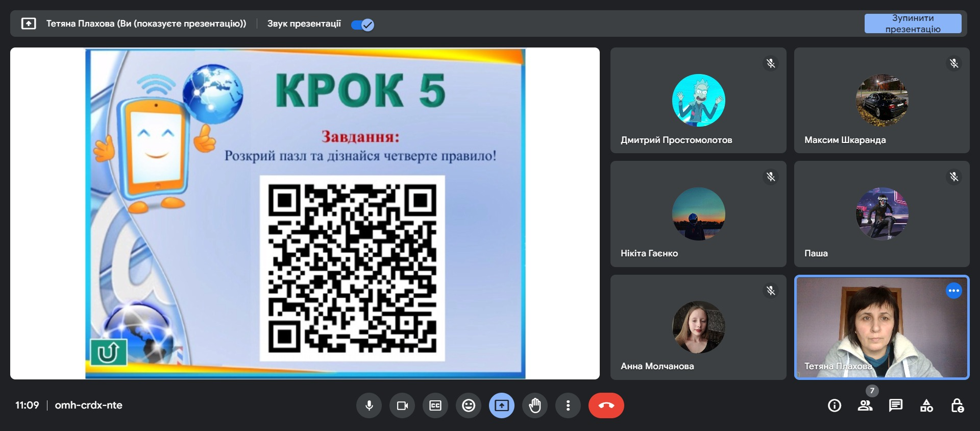Image resolution: width=980 pixels, height=431 pixels.
Task: Open the emoji reactions button
Action: [469, 405]
